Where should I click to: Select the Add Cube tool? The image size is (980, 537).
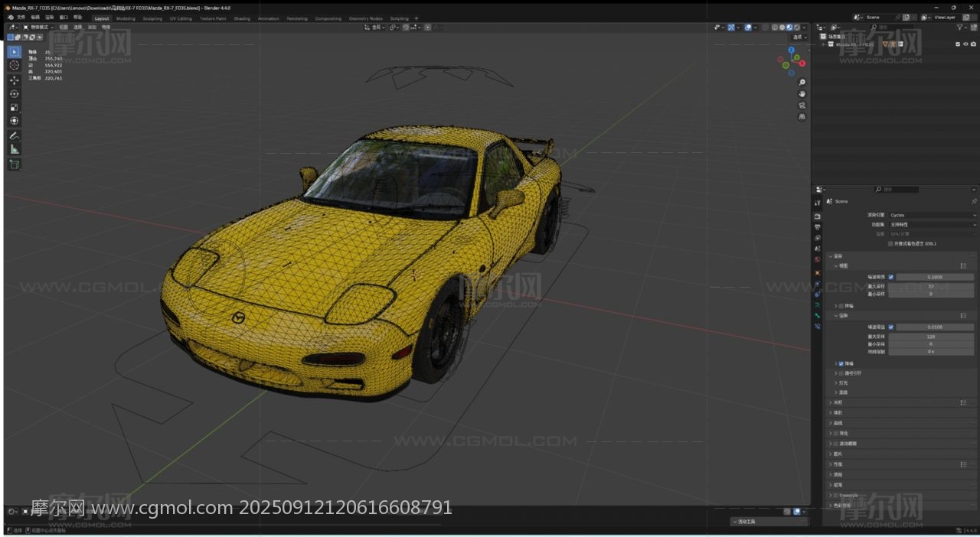(x=15, y=164)
